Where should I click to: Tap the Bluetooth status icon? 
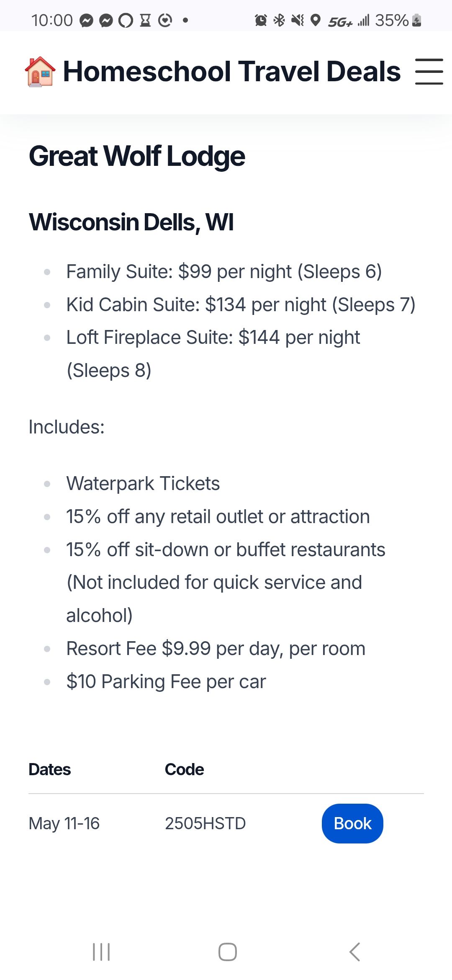pyautogui.click(x=279, y=20)
